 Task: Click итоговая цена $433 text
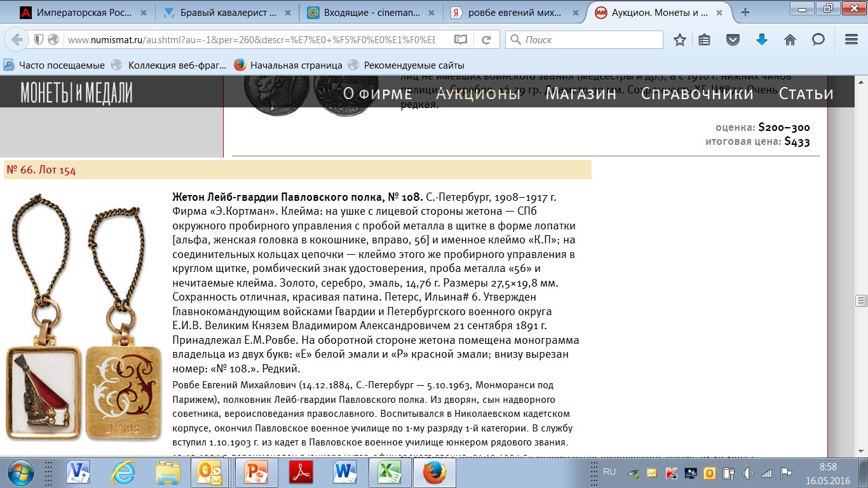tap(757, 142)
